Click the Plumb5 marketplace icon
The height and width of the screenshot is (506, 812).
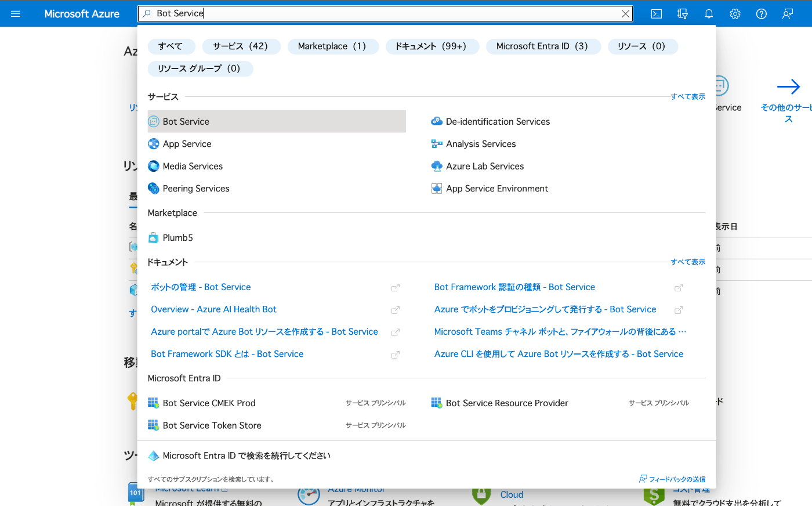tap(154, 237)
